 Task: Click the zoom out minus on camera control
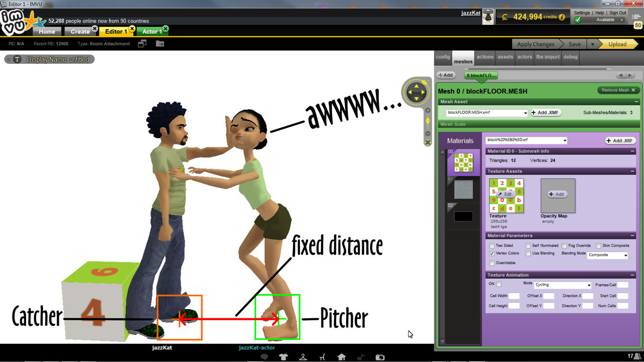[x=428, y=133]
